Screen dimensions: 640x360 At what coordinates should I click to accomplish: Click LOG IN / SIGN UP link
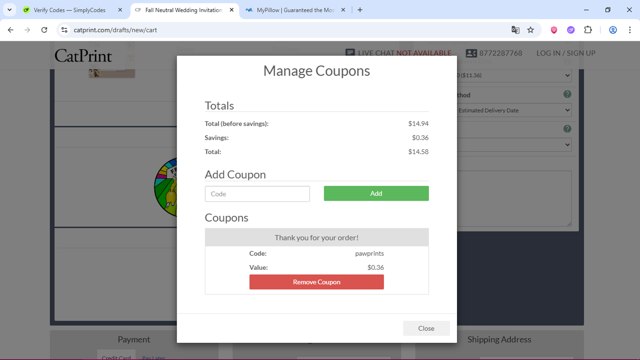(566, 53)
